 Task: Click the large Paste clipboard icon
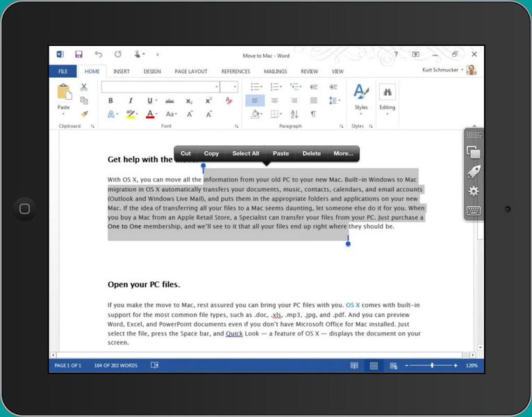pos(65,92)
